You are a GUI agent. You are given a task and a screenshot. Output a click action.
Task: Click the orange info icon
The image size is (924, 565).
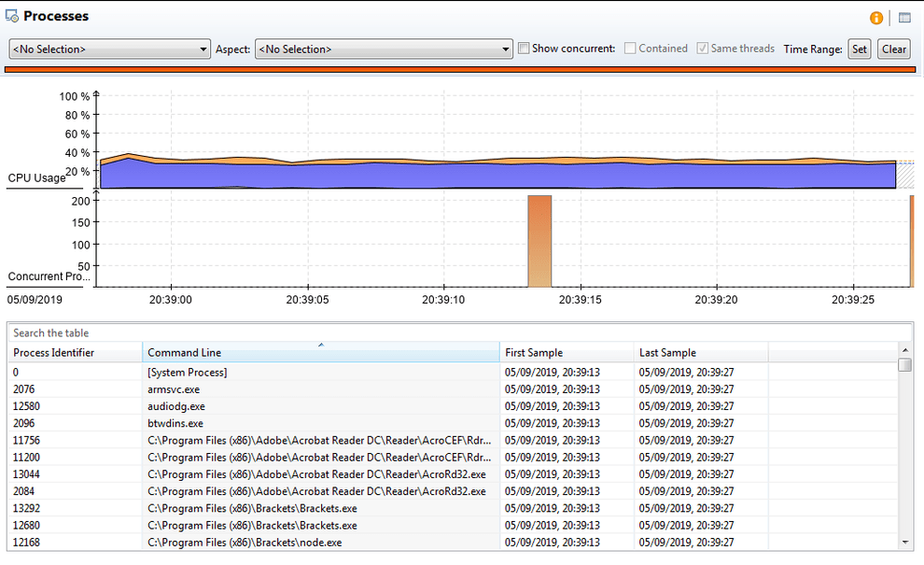(875, 17)
